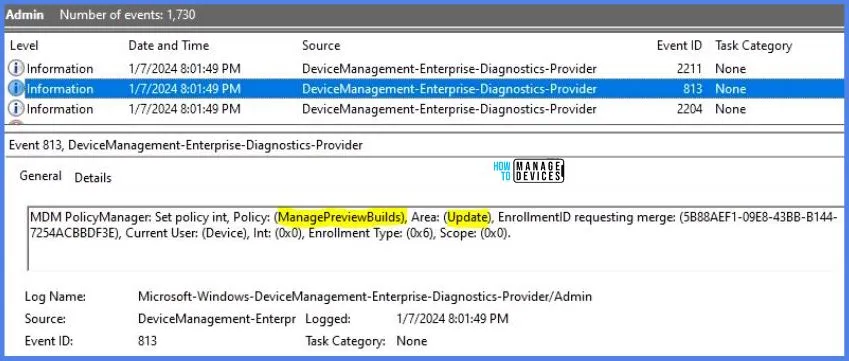Screen dimensions: 849x361
Task: Click the info icon of event 2211
Action: pos(16,69)
